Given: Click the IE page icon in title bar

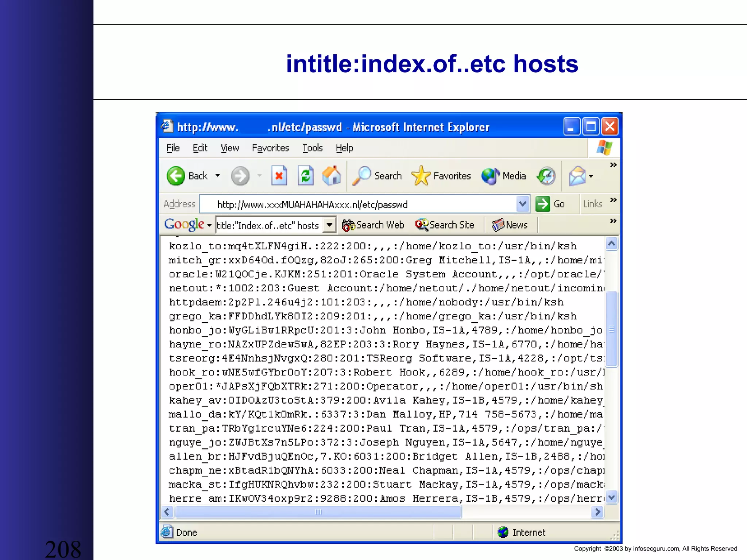Looking at the screenshot, I should point(167,127).
